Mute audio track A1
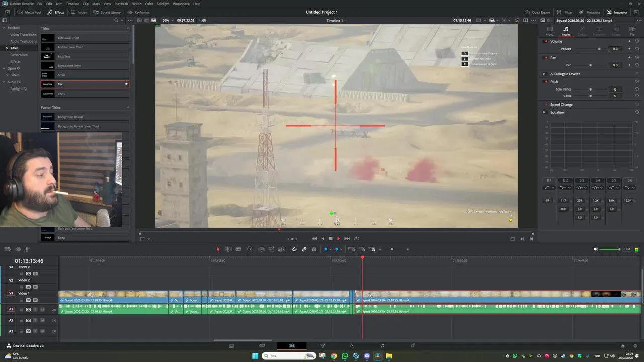The height and width of the screenshot is (362, 644). click(42, 309)
